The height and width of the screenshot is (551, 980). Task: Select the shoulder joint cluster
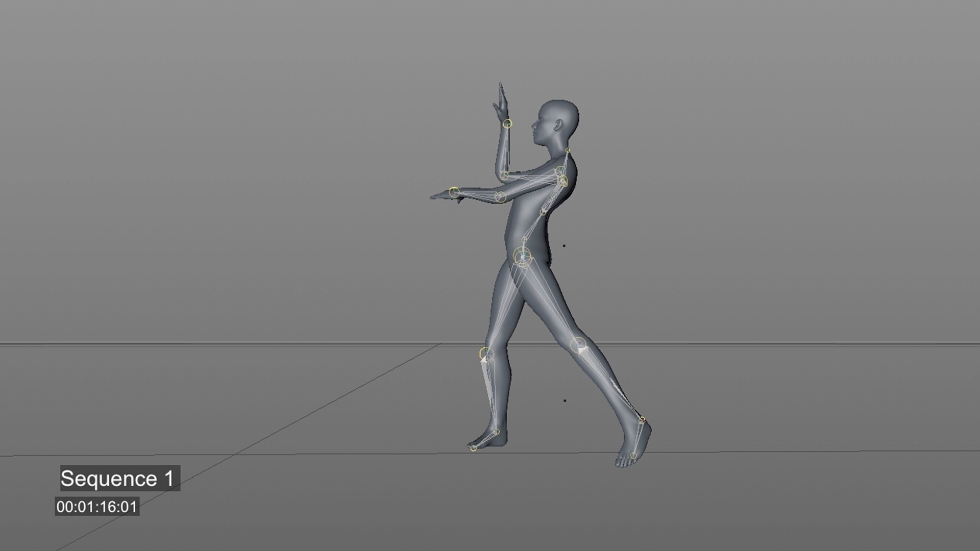[x=561, y=180]
